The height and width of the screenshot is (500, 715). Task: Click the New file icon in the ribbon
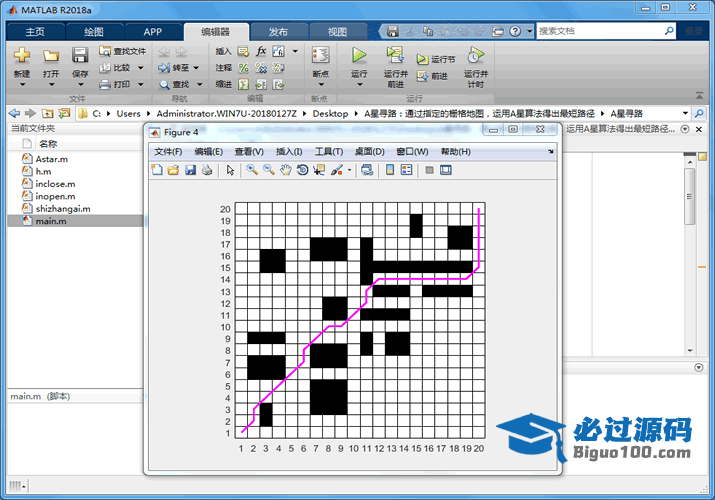[x=21, y=56]
